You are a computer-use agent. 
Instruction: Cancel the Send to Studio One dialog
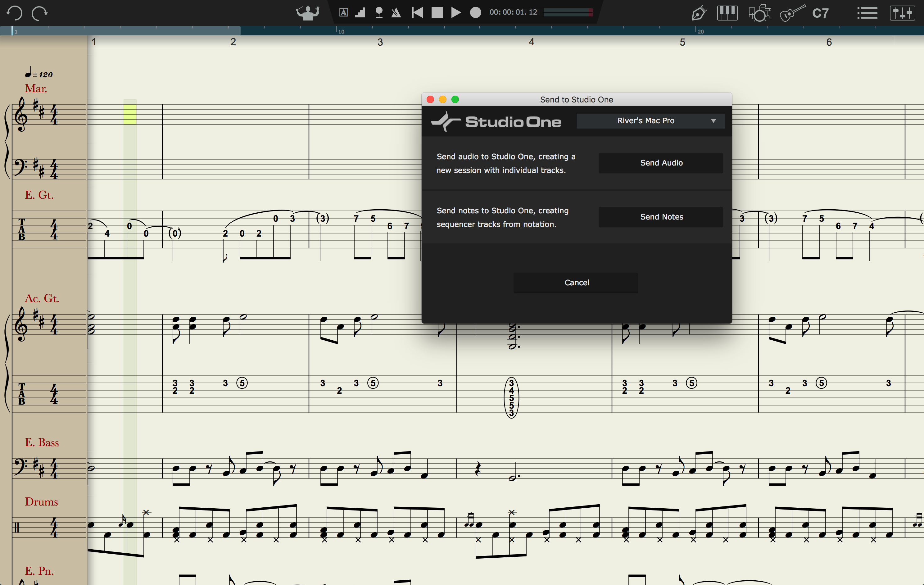click(x=576, y=283)
